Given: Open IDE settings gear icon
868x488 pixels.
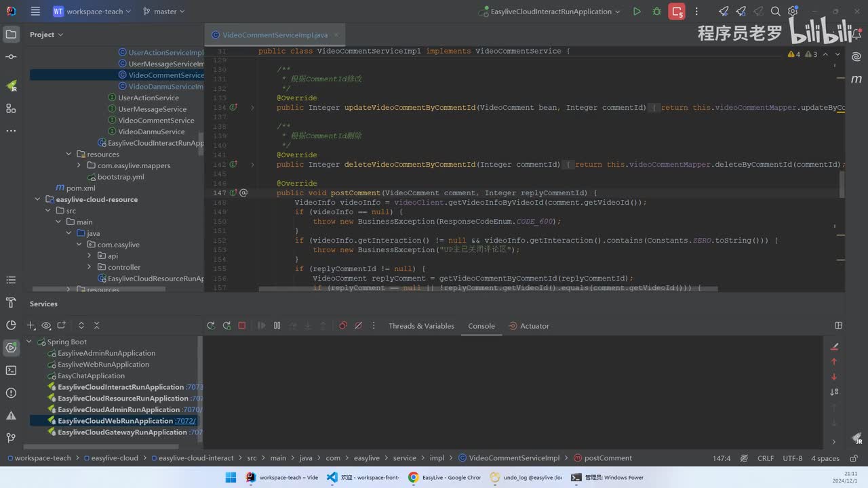Looking at the screenshot, I should pos(793,12).
